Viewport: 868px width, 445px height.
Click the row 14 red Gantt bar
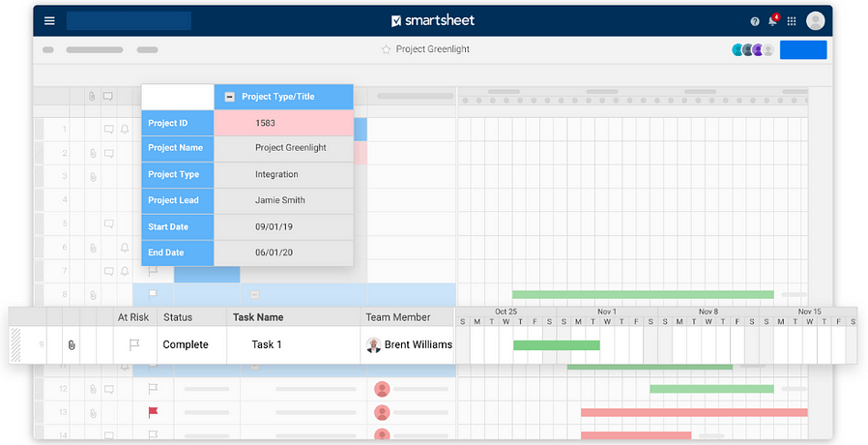636,435
